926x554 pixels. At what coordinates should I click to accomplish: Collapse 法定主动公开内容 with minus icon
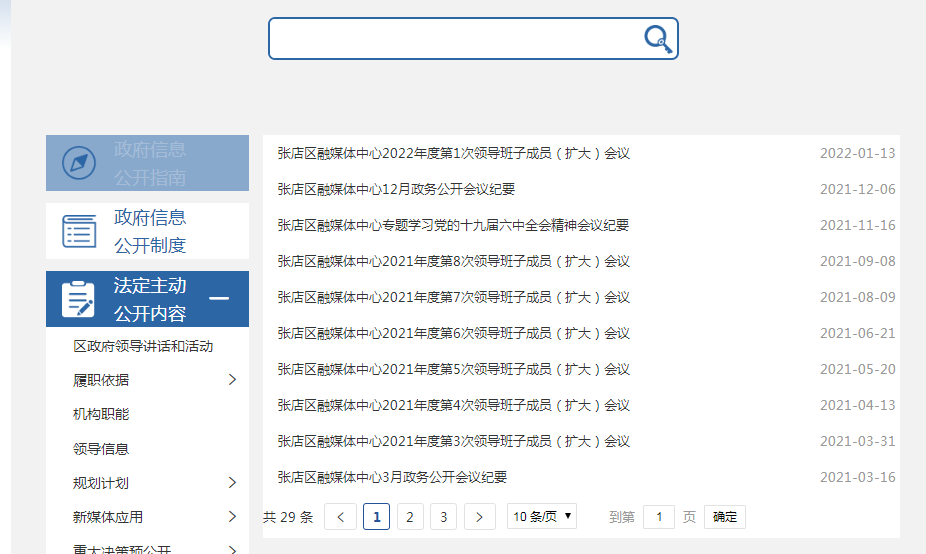click(x=218, y=299)
